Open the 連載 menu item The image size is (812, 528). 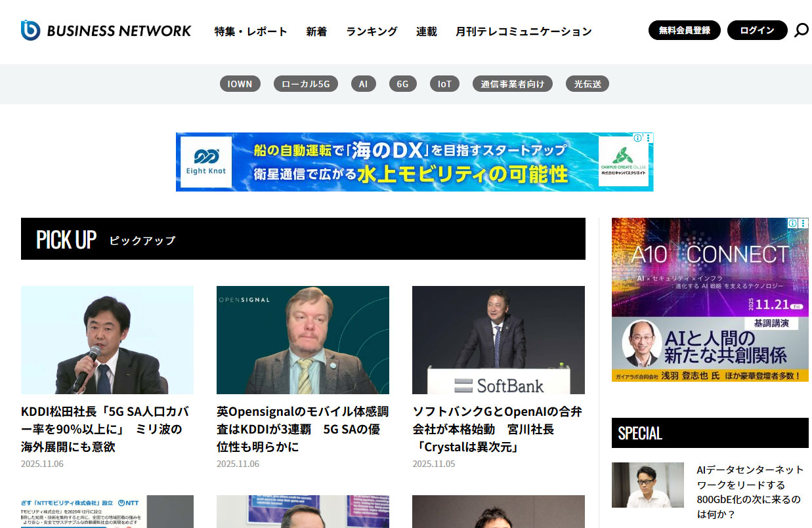click(x=426, y=31)
